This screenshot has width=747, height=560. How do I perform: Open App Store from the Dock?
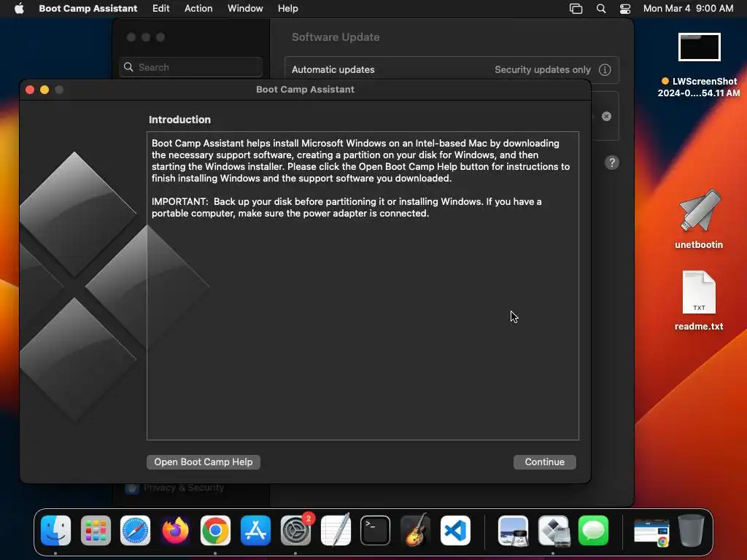[255, 530]
